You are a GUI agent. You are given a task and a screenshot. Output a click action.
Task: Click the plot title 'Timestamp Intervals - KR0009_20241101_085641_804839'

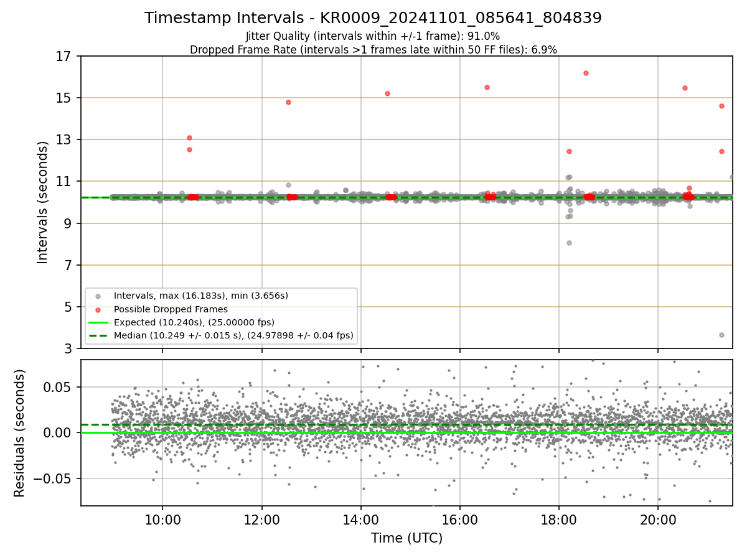373,18
